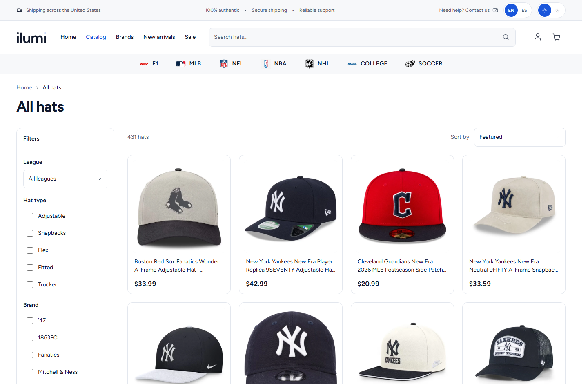This screenshot has width=588, height=384.
Task: Check the Trucker hat type filter
Action: (x=30, y=285)
